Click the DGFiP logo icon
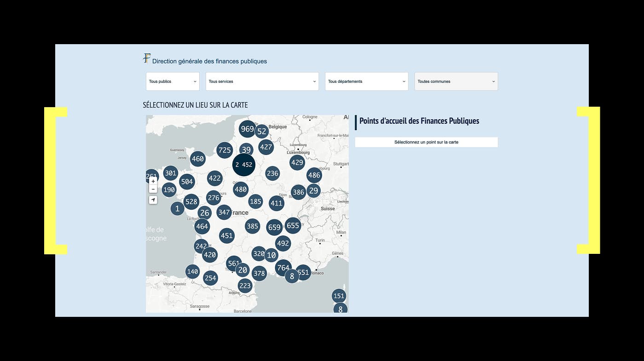The image size is (644, 361). coord(147,58)
